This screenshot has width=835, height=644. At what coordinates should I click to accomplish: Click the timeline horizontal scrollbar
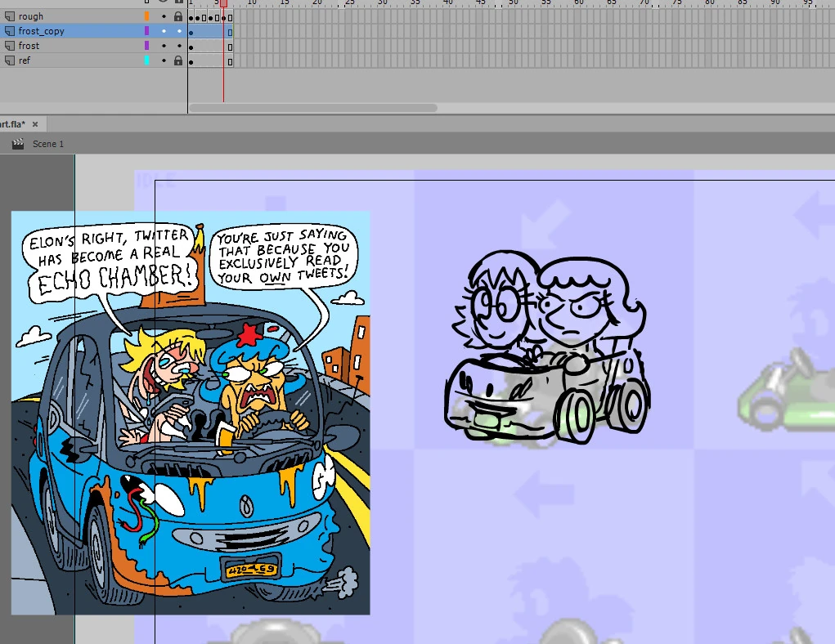tap(313, 108)
